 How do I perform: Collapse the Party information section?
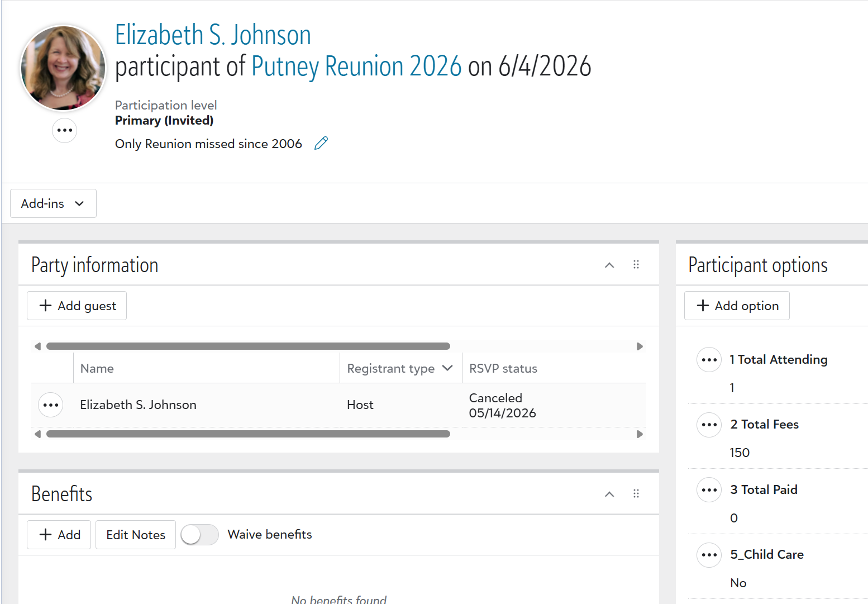pos(609,265)
